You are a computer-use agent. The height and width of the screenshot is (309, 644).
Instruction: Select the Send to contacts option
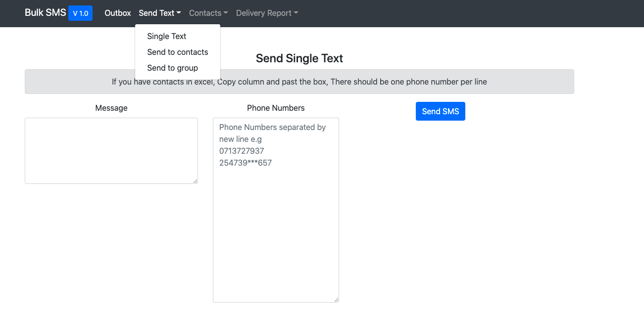click(178, 52)
